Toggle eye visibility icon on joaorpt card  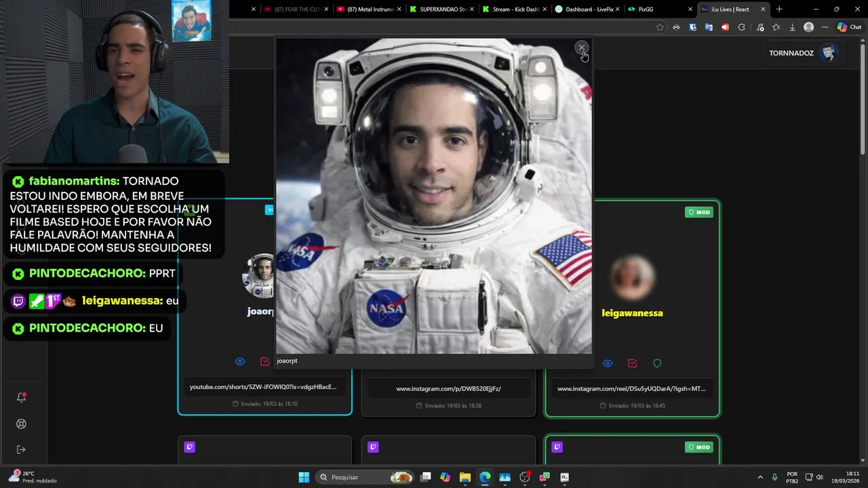coord(240,362)
